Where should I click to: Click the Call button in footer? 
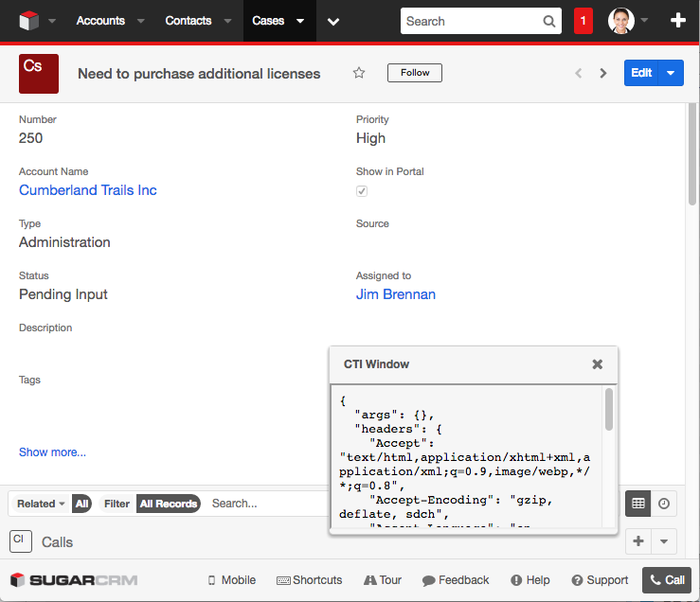point(666,580)
